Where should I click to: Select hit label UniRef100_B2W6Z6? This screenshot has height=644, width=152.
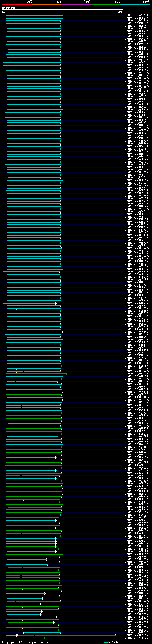click(x=136, y=586)
